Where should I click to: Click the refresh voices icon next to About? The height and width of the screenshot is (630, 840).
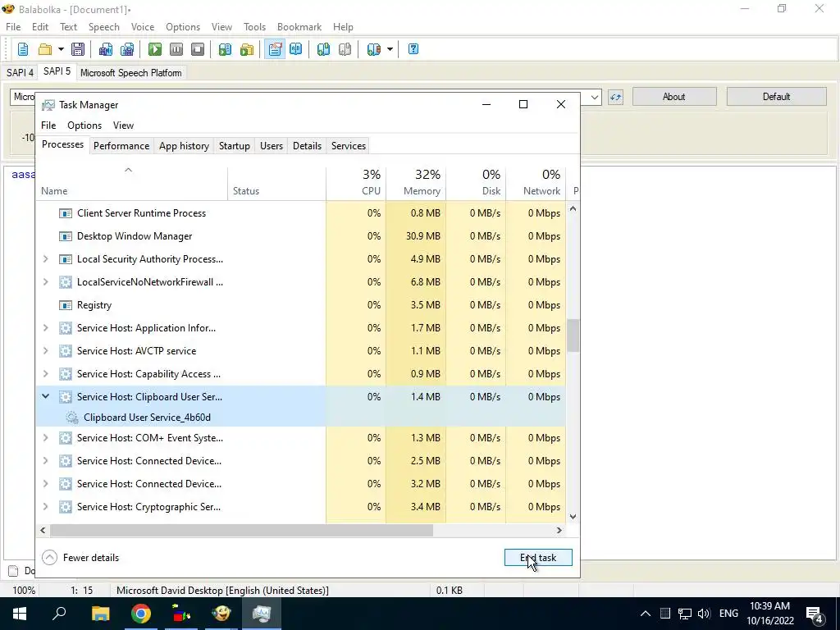tap(615, 97)
